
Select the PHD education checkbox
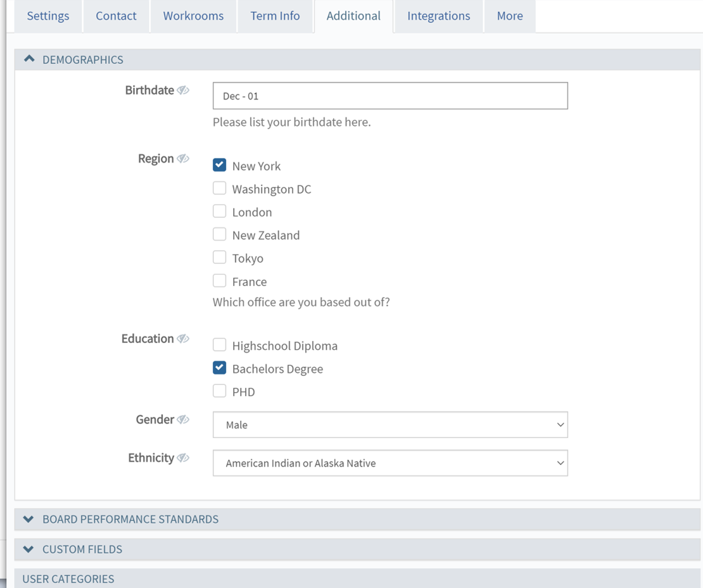click(219, 391)
